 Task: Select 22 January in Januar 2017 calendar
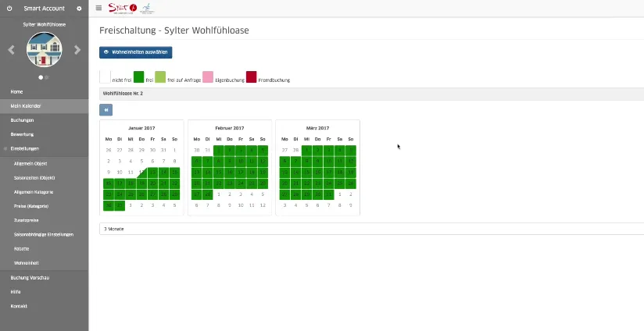point(174,183)
